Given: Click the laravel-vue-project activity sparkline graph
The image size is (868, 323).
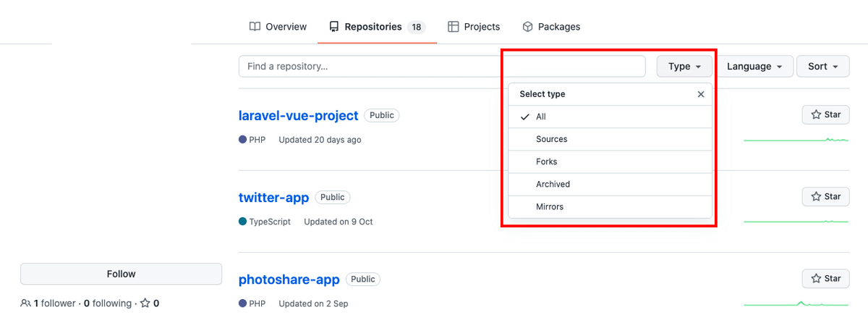Looking at the screenshot, I should pos(796,140).
